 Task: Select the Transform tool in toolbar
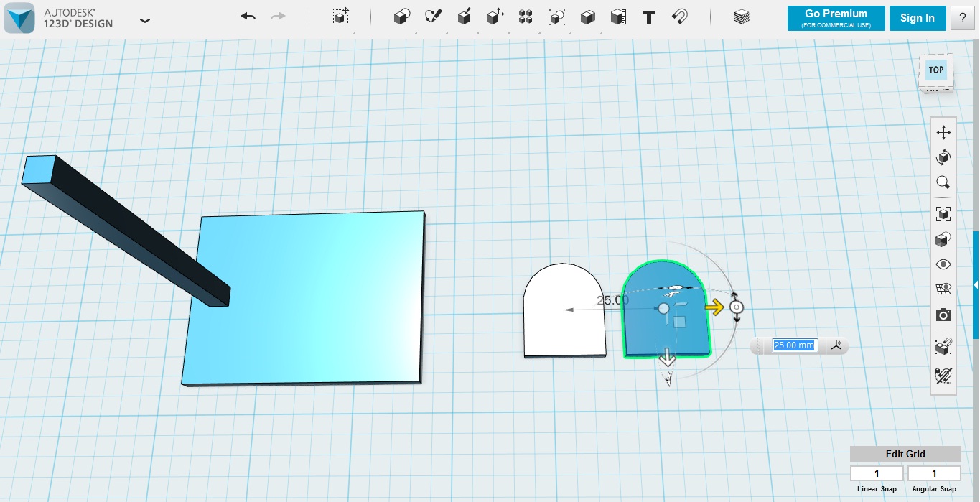click(341, 17)
